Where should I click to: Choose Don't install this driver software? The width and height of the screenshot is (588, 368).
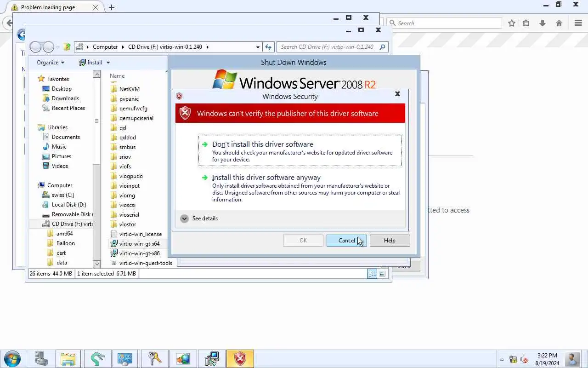[300, 151]
